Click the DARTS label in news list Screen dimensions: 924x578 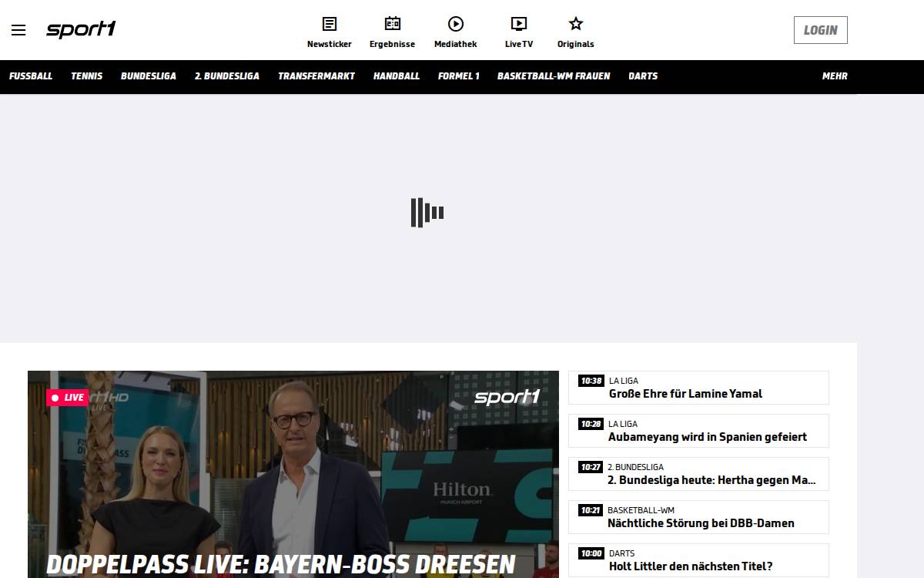622,553
